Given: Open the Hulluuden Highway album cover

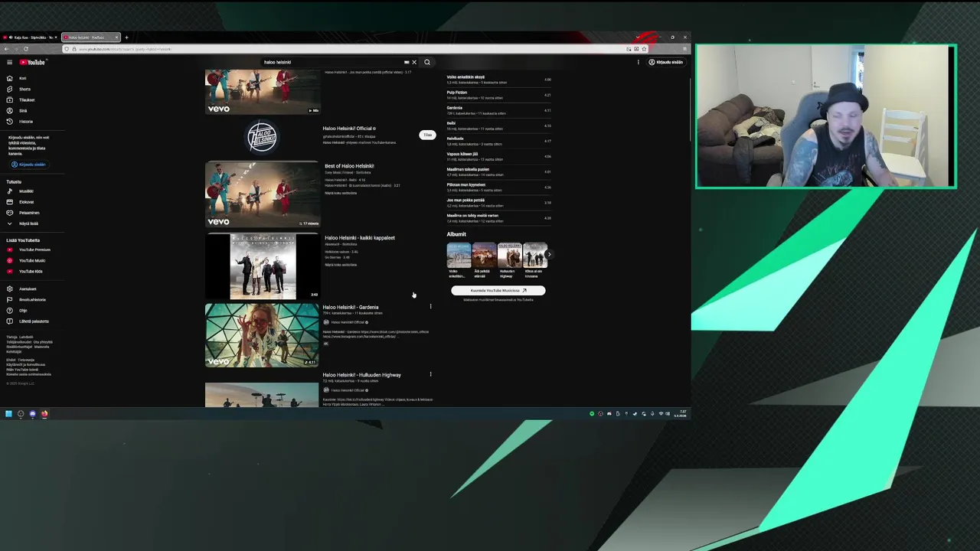Looking at the screenshot, I should (509, 255).
